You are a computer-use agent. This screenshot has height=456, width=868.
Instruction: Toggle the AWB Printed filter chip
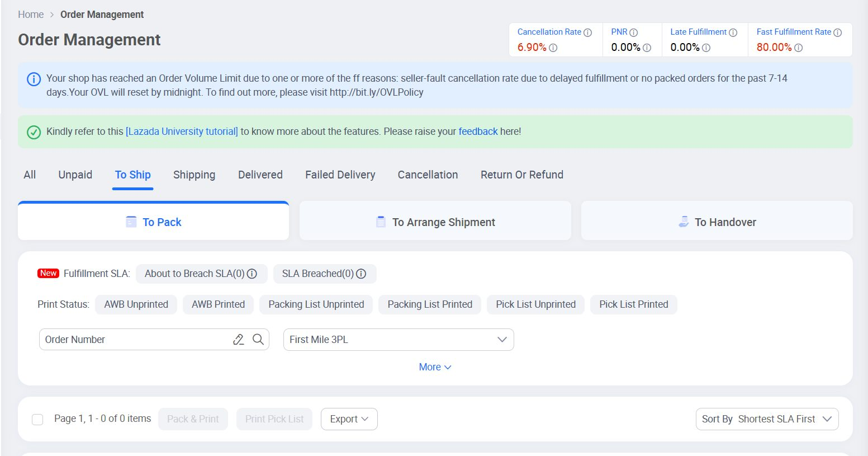(218, 304)
